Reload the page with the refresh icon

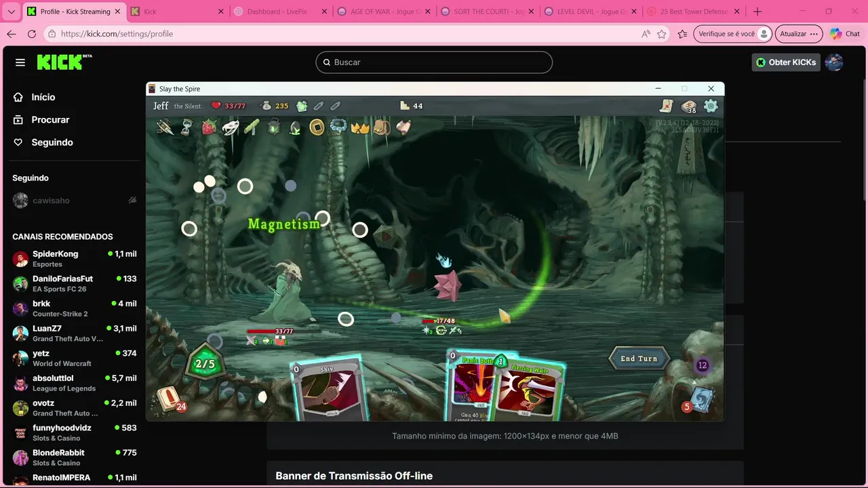coord(32,34)
